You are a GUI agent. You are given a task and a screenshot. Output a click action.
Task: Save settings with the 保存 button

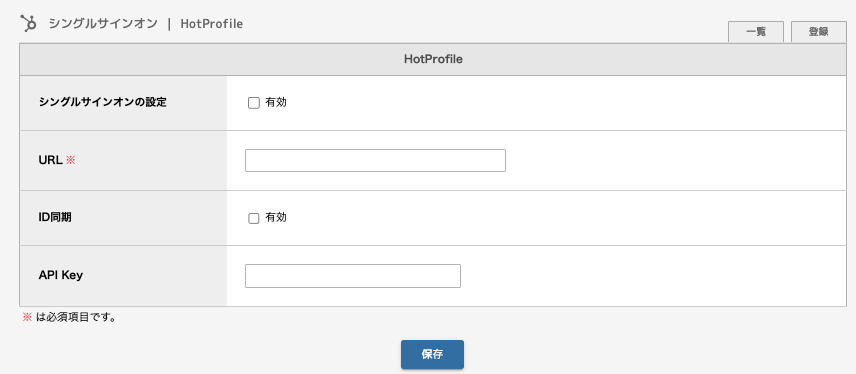432,354
